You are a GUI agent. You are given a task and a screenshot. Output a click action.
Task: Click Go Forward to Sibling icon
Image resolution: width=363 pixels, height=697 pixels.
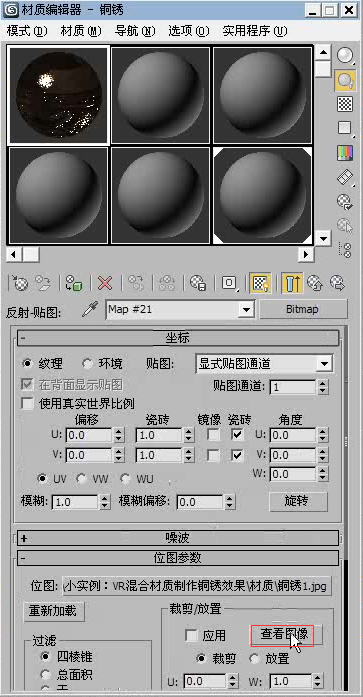pyautogui.click(x=338, y=283)
